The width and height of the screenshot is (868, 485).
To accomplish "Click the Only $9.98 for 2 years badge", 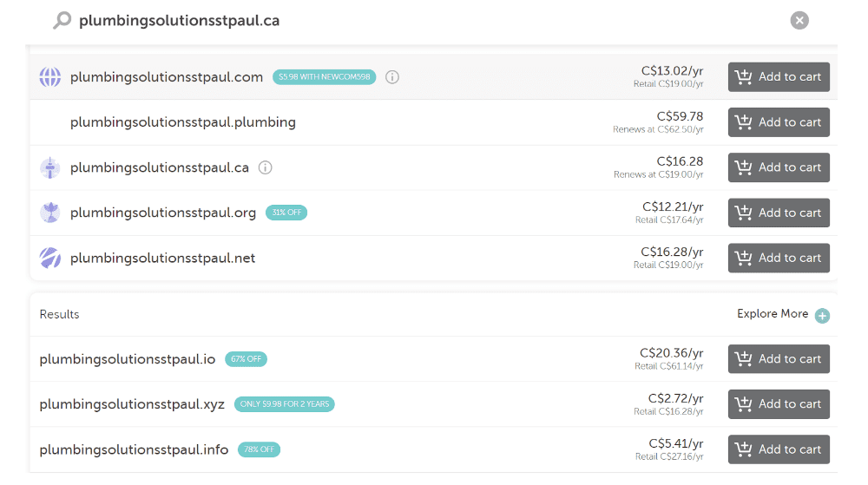I will tap(284, 404).
